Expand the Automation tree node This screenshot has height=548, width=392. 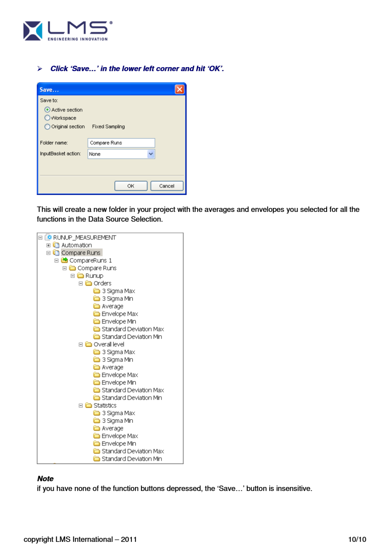pos(48,245)
